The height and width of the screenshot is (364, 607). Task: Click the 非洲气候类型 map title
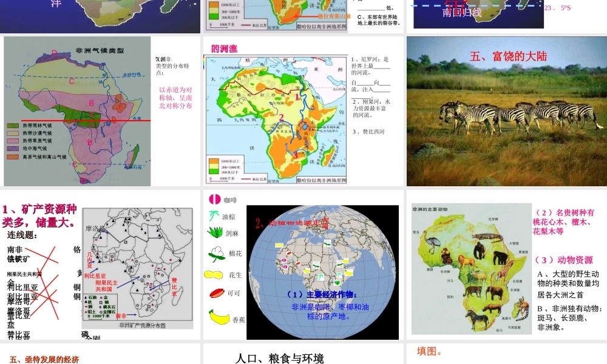[100, 50]
